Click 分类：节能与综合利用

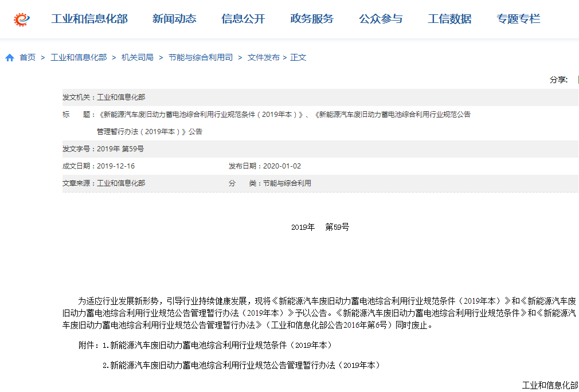tap(270, 183)
